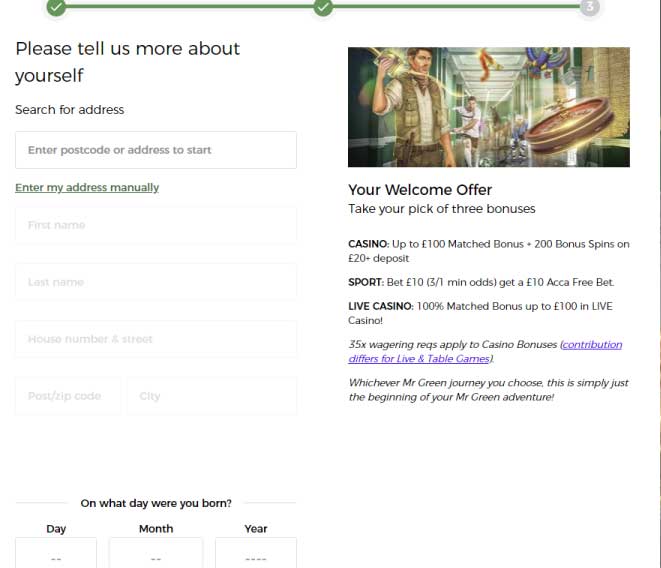Click the Take your pick of three bonuses text
Screen dimensions: 661x568
pos(442,209)
